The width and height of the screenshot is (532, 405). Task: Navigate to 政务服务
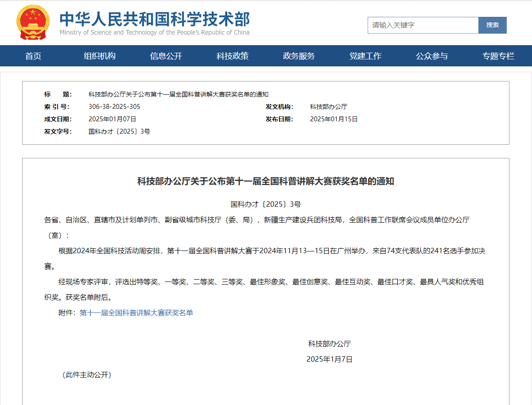299,56
